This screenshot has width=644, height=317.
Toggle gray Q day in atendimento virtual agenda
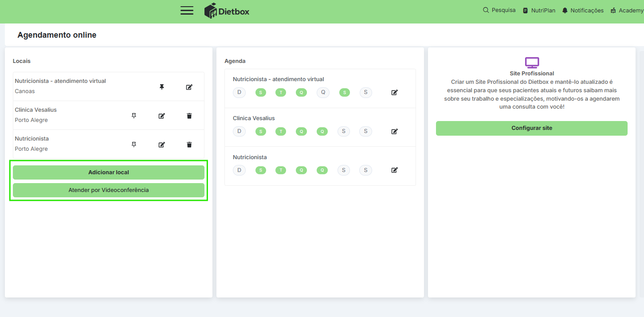pyautogui.click(x=323, y=92)
